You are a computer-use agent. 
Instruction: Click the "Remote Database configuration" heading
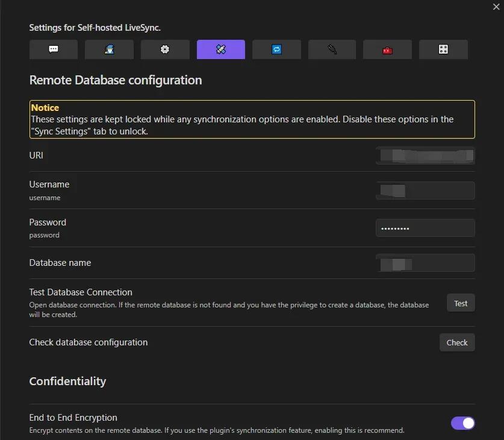click(116, 80)
